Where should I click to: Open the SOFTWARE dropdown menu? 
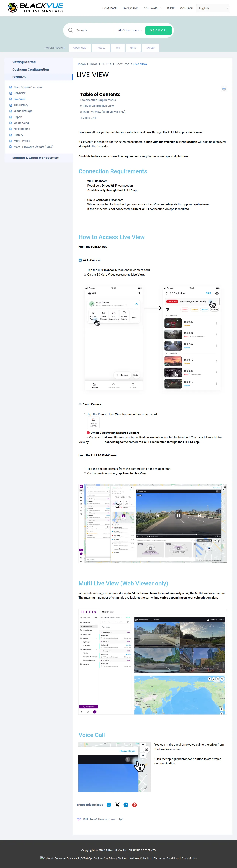click(x=152, y=8)
